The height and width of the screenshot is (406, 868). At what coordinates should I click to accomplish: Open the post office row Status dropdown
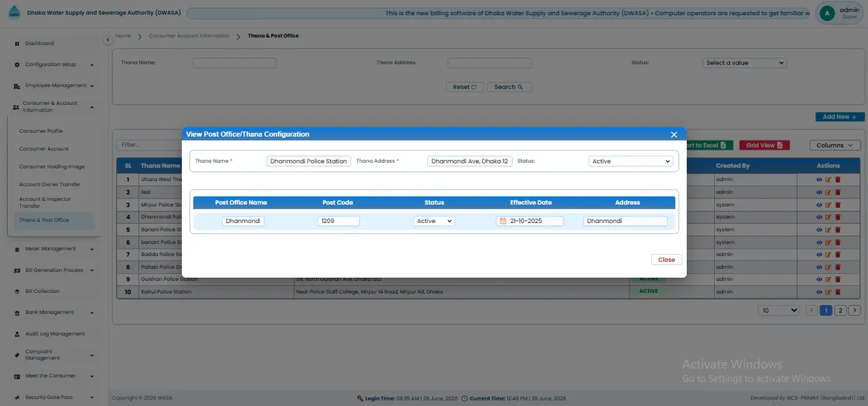coord(434,221)
